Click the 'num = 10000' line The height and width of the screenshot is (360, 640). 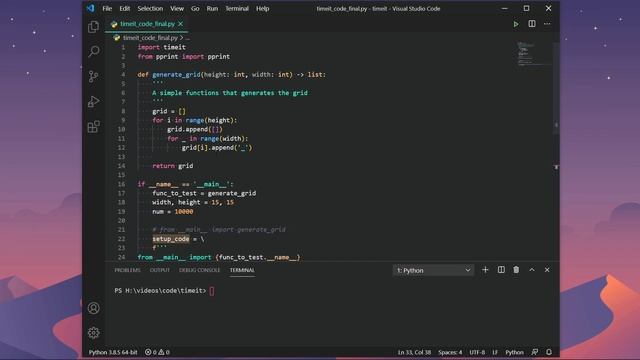[173, 211]
